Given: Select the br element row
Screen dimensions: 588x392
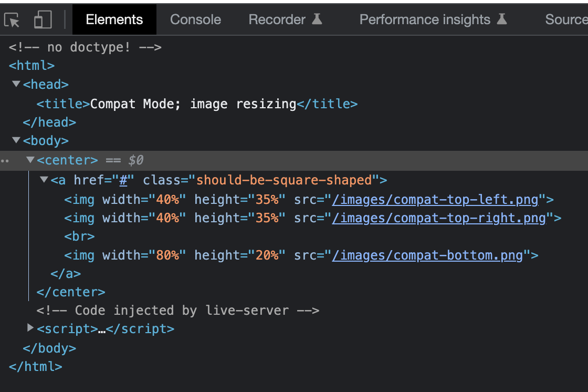Looking at the screenshot, I should tap(79, 236).
